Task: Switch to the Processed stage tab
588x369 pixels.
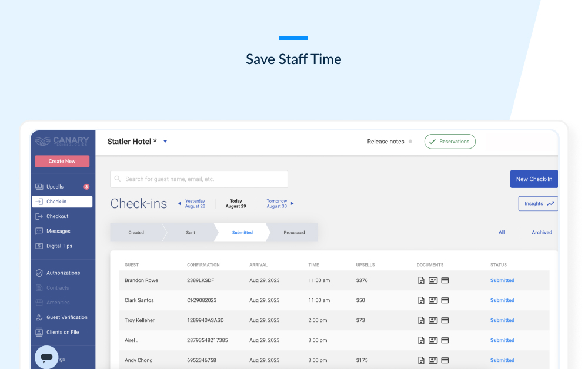Action: click(x=294, y=233)
